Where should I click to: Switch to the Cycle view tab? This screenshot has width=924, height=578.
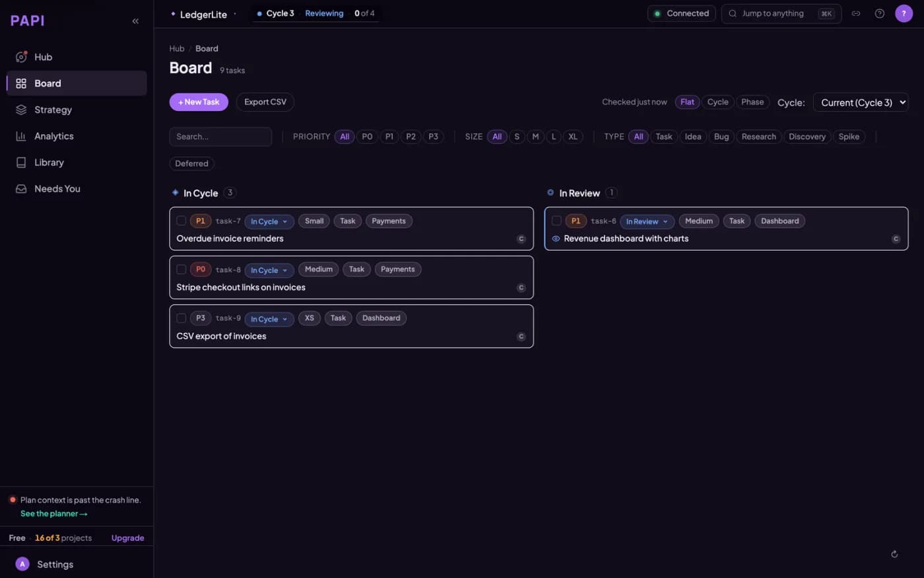[717, 102]
